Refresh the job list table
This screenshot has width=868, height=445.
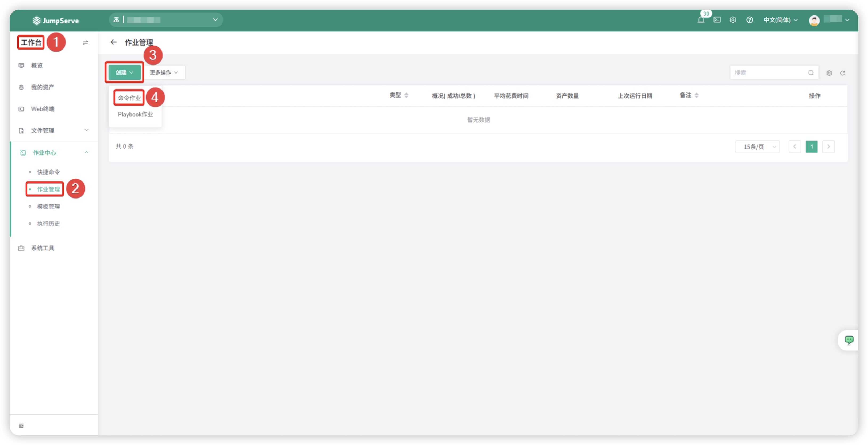coord(842,73)
